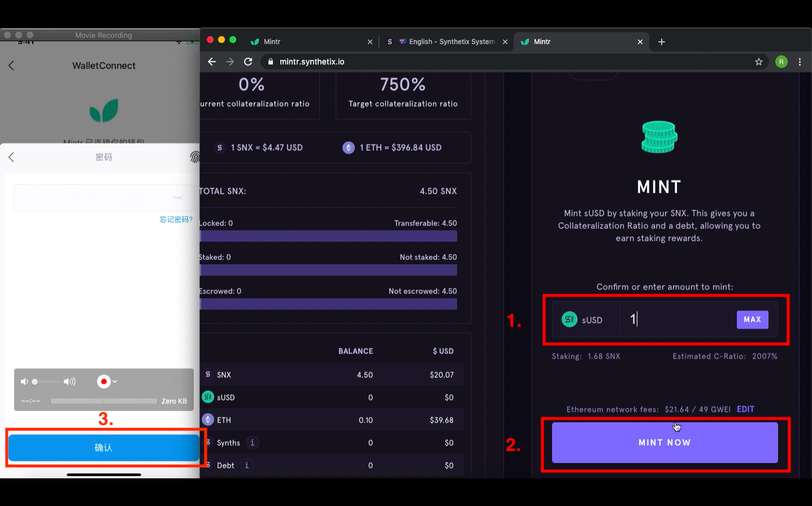Viewport: 812px width, 506px height.
Task: Click the 'Not staked: 4.50' text
Action: (x=428, y=258)
